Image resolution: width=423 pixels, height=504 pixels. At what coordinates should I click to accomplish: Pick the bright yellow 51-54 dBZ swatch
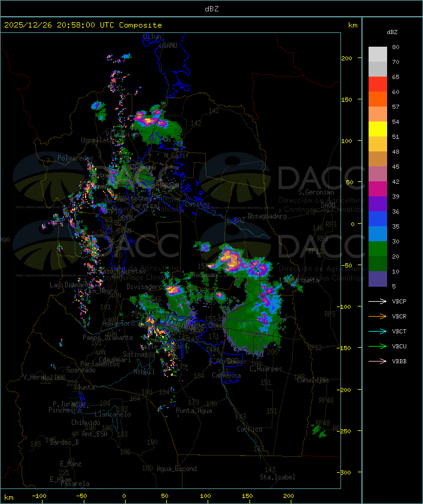378,129
